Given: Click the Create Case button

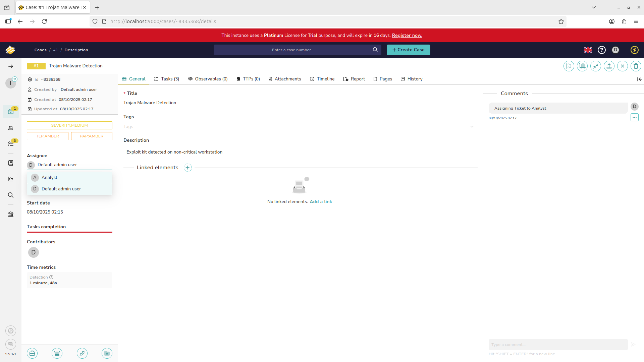Looking at the screenshot, I should [408, 50].
